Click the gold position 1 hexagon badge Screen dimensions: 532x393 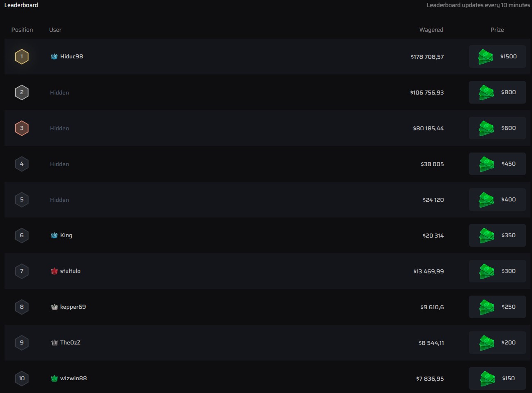click(22, 57)
